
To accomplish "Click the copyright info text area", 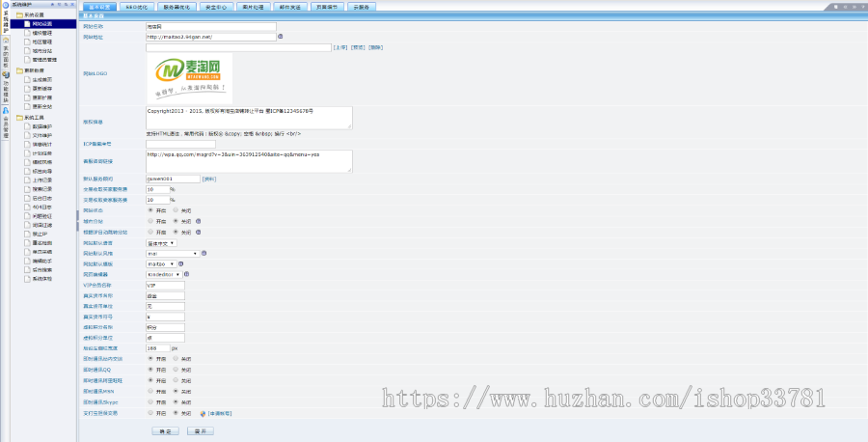I will tap(249, 118).
